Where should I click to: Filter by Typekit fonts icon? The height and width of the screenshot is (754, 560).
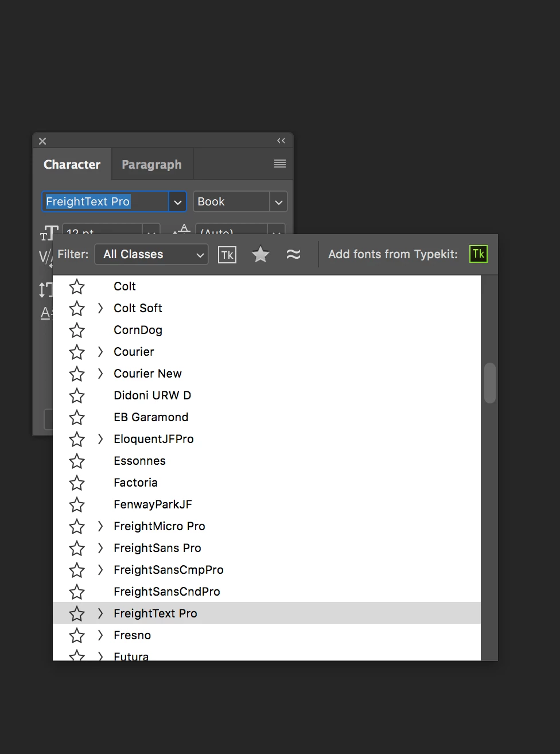227,255
